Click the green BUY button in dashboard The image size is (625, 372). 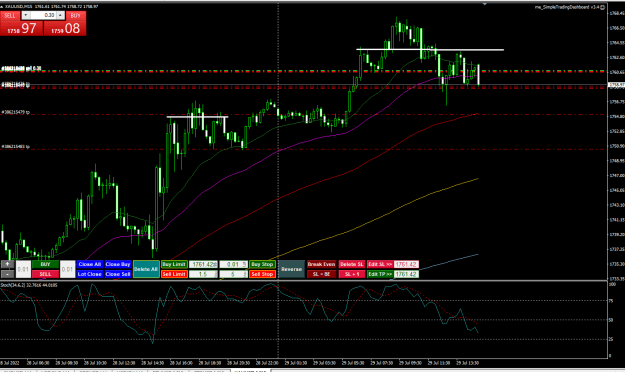tap(45, 264)
